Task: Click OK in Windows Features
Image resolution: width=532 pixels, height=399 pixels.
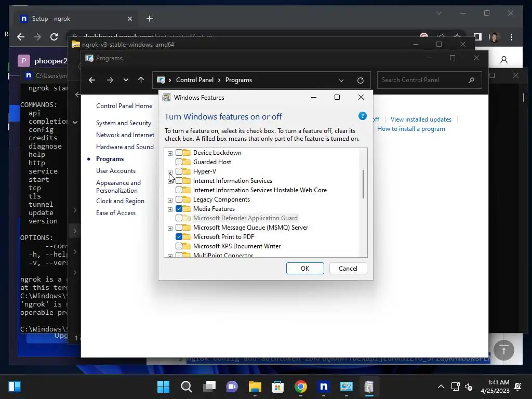Action: [305, 269]
